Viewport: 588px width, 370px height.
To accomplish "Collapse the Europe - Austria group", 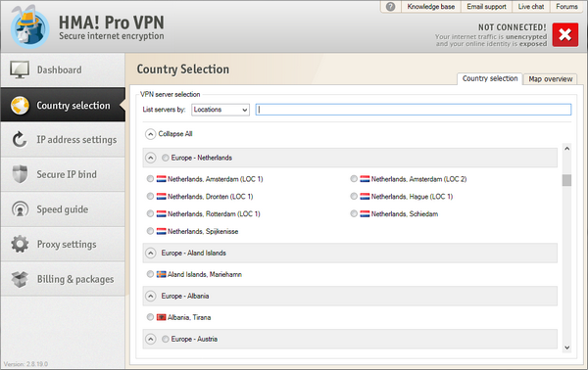I will [x=150, y=339].
